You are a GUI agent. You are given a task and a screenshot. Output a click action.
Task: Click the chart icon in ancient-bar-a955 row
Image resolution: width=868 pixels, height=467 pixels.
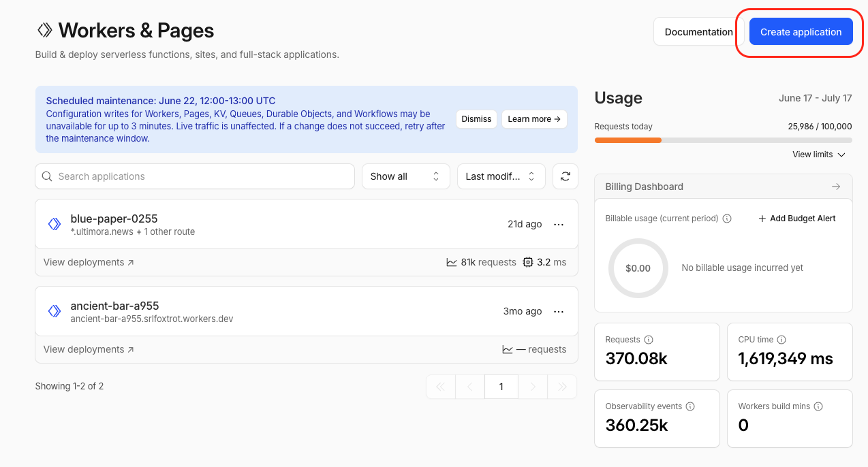508,349
